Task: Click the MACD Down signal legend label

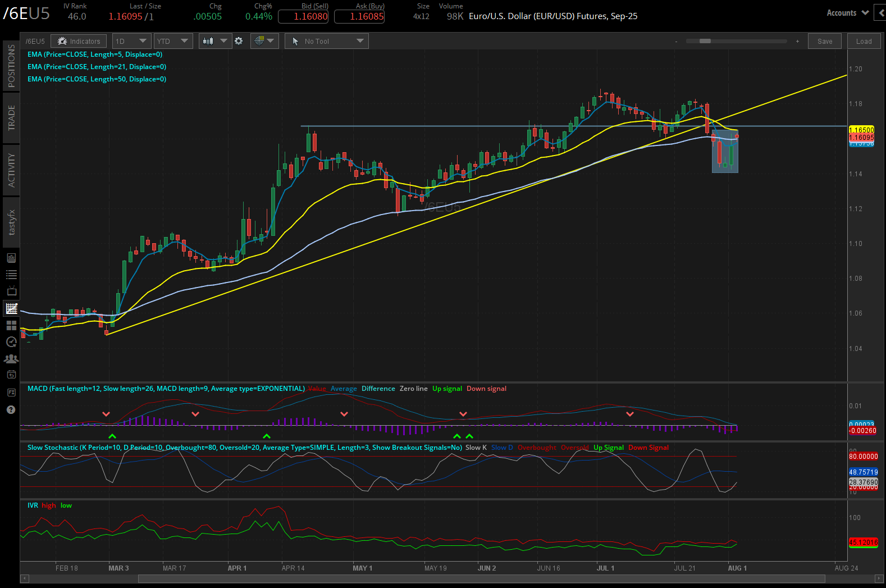Action: 486,389
